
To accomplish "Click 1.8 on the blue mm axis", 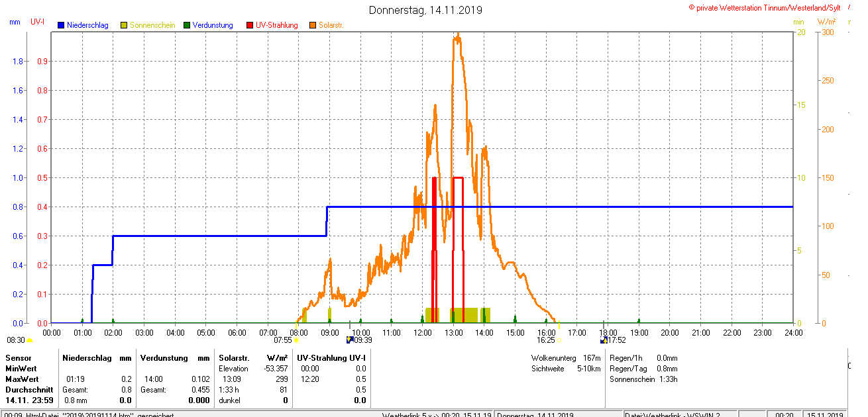I will [19, 62].
